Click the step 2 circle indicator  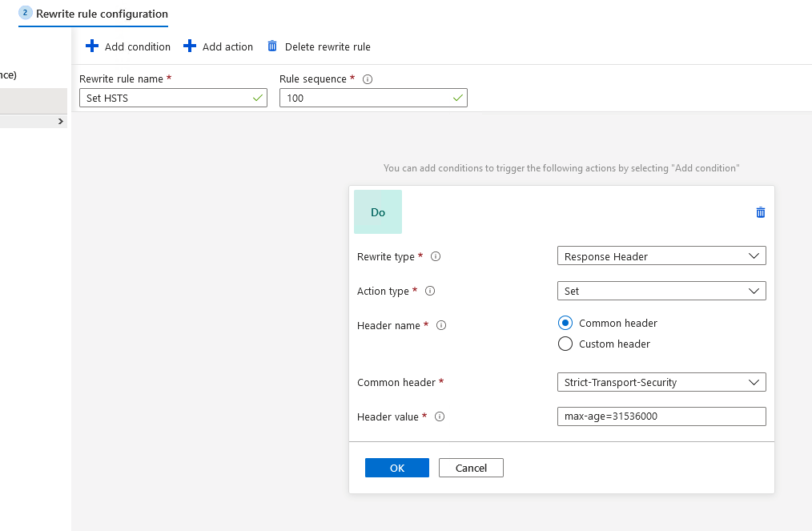(24, 14)
